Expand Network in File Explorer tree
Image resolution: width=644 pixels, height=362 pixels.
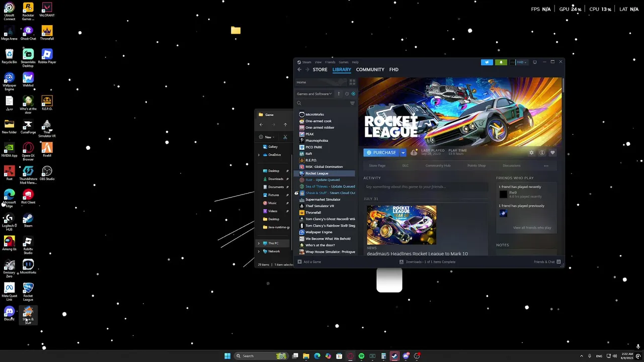tap(259, 251)
